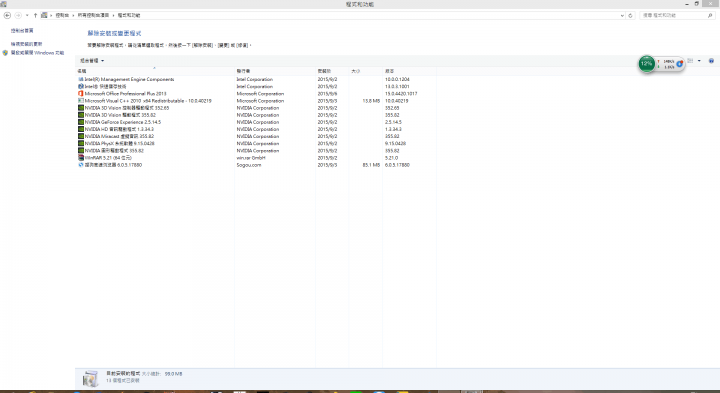Select the Sogou browser 6.0.5.17880 icon

(x=81, y=165)
